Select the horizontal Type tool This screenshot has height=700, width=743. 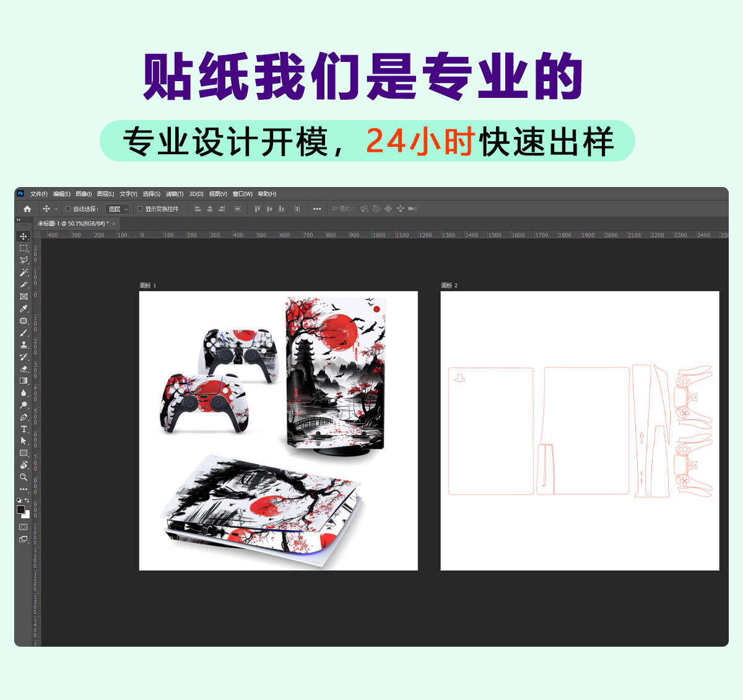pos(23,429)
